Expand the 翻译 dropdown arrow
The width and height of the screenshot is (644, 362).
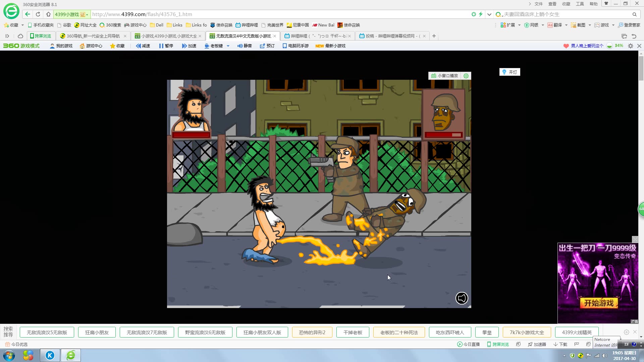coord(566,25)
